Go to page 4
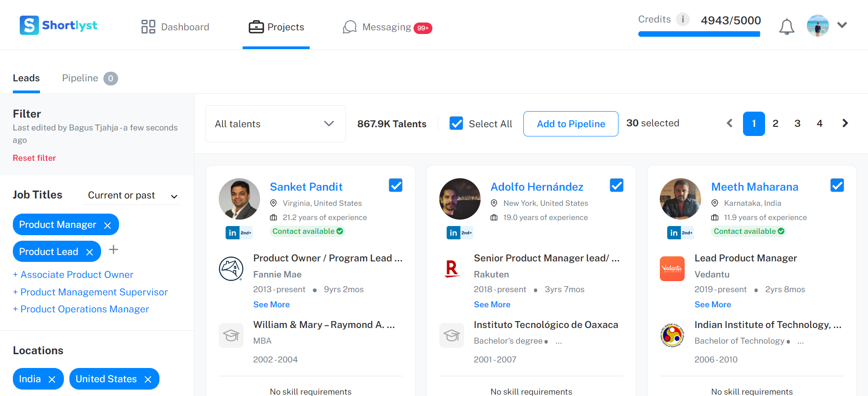The width and height of the screenshot is (868, 396). coord(820,124)
